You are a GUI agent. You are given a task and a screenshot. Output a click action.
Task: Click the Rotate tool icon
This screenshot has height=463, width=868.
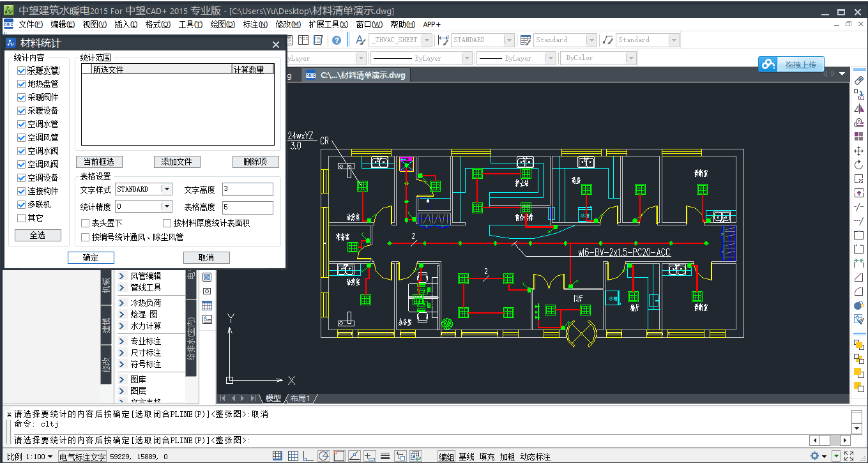859,165
